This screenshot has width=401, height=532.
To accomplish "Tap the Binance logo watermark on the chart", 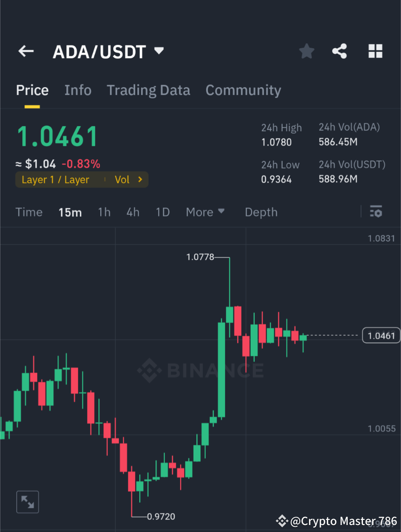I will (200, 370).
